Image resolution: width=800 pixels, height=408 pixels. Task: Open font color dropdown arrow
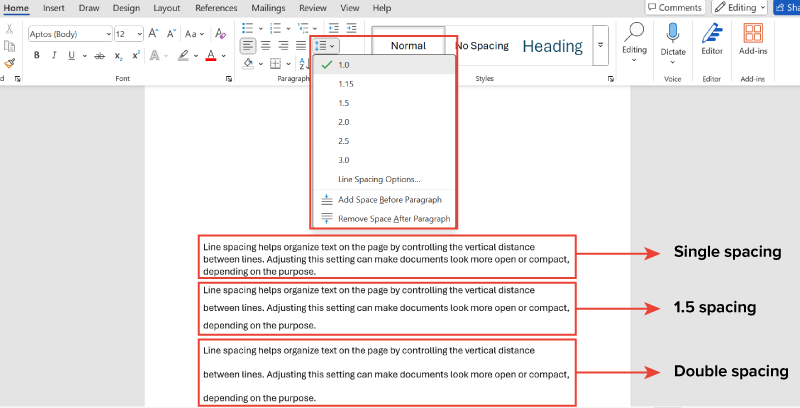tap(223, 56)
